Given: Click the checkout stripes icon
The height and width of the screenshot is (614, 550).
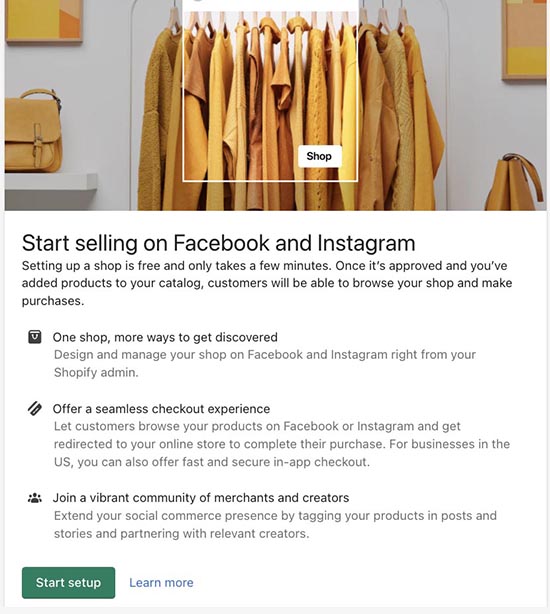Looking at the screenshot, I should [35, 408].
